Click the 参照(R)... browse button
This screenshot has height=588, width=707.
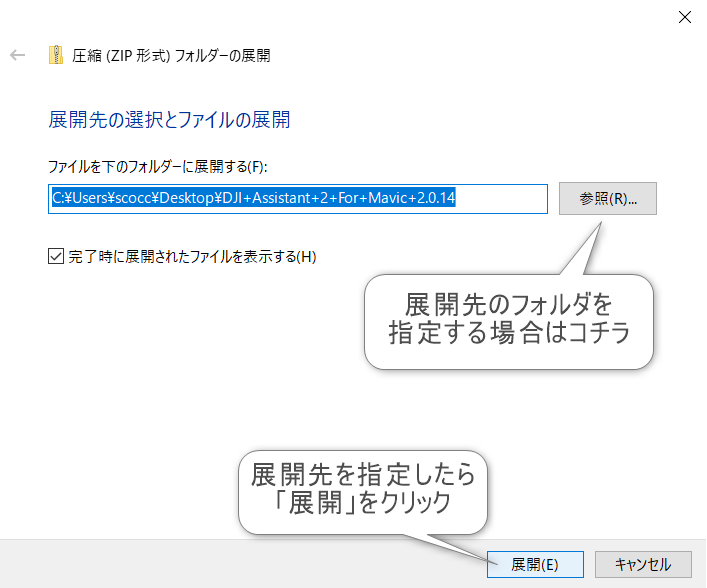coord(608,198)
